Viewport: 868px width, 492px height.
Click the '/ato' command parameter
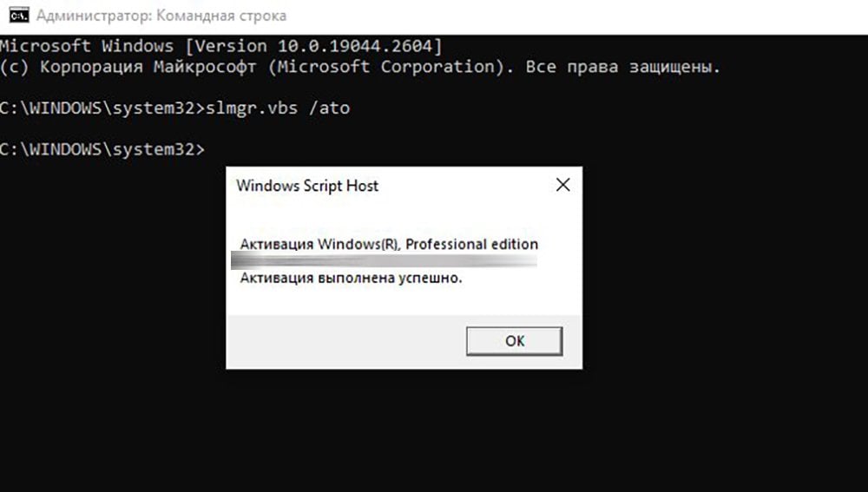pos(329,108)
